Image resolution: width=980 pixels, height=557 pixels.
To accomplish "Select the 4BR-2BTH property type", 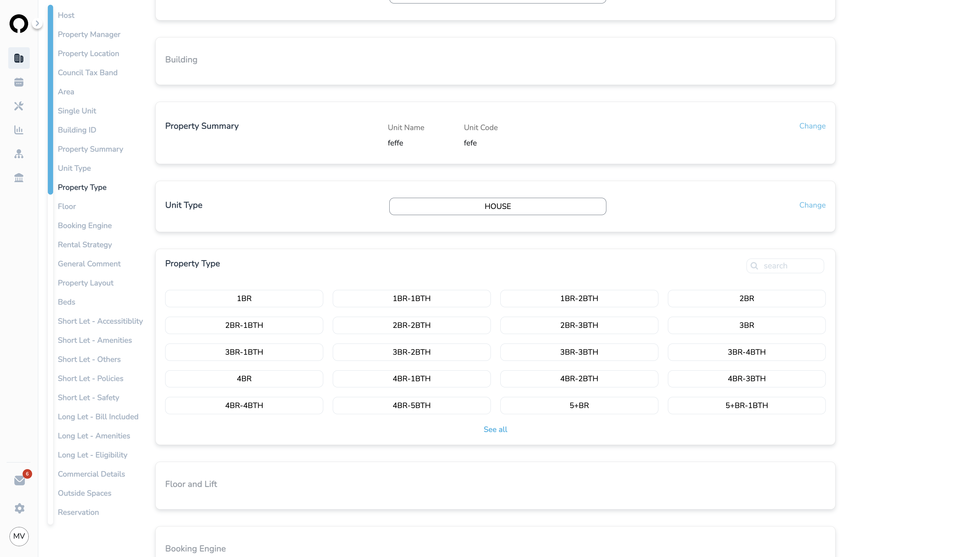I will 579,379.
